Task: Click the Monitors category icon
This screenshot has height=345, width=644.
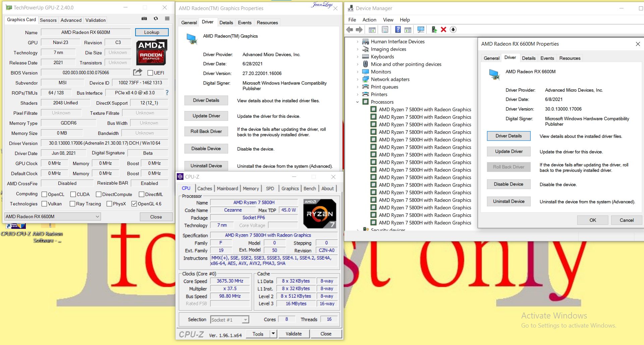Action: pyautogui.click(x=365, y=72)
